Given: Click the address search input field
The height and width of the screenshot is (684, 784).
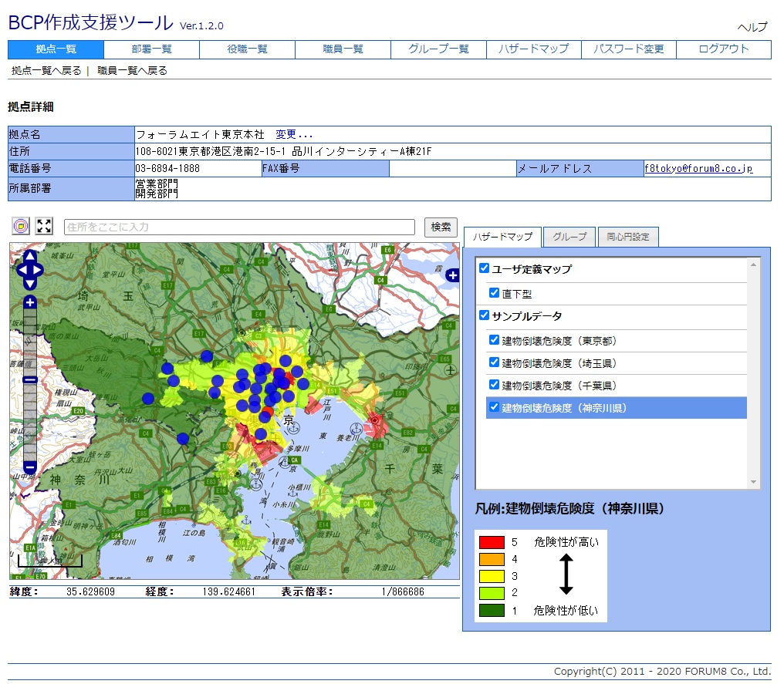Looking at the screenshot, I should pyautogui.click(x=240, y=227).
